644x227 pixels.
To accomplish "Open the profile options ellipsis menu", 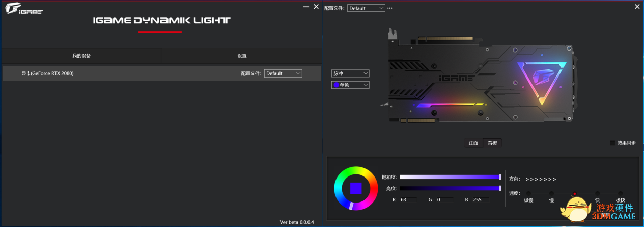I will pos(390,8).
